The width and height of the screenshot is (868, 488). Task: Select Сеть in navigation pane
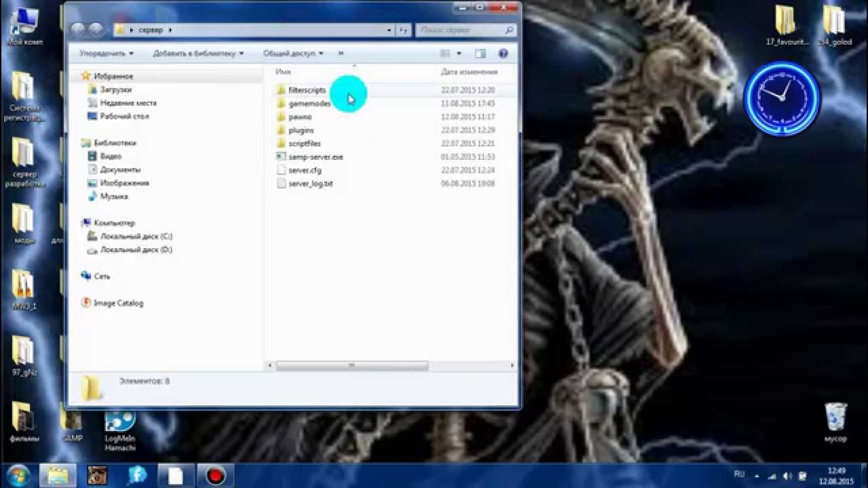point(102,277)
